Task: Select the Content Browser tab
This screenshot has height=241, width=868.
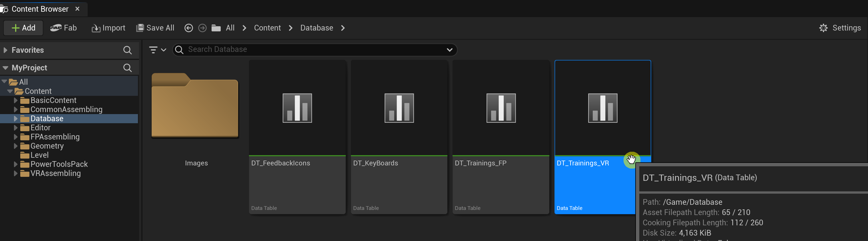Action: [40, 9]
